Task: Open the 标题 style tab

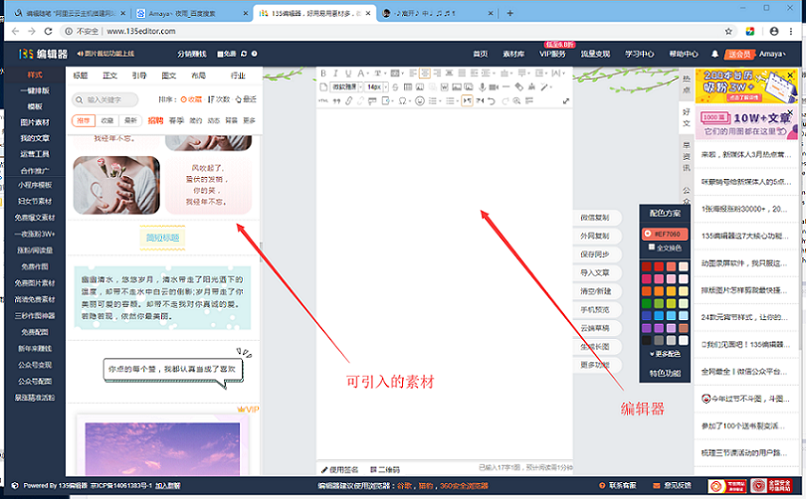Action: [x=80, y=76]
